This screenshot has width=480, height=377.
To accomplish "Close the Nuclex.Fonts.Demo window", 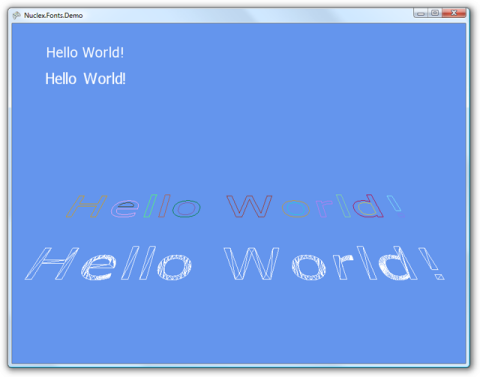I will coord(454,13).
